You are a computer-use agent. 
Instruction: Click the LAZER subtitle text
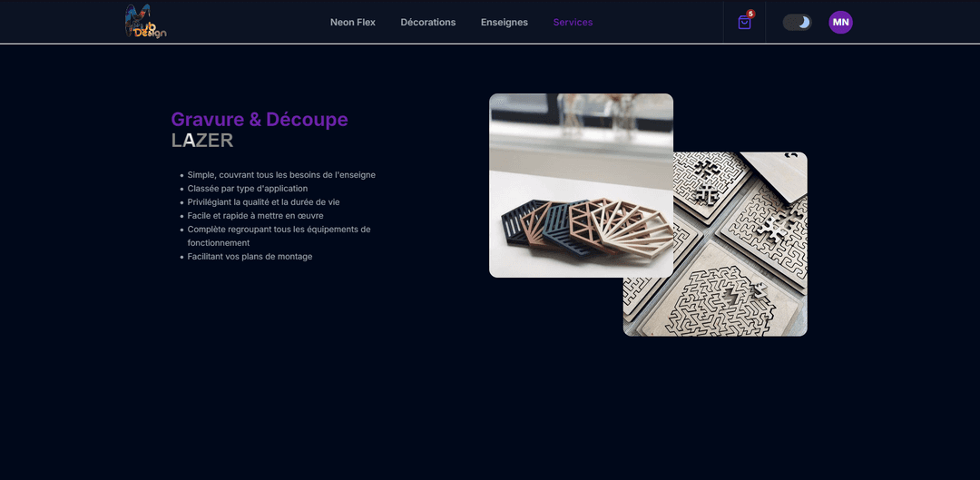coord(202,140)
